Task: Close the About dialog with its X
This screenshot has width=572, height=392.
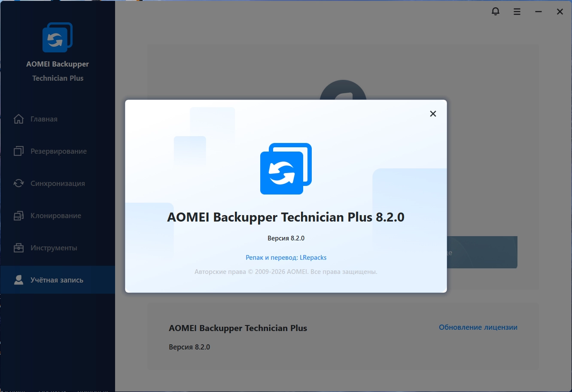Action: [433, 114]
